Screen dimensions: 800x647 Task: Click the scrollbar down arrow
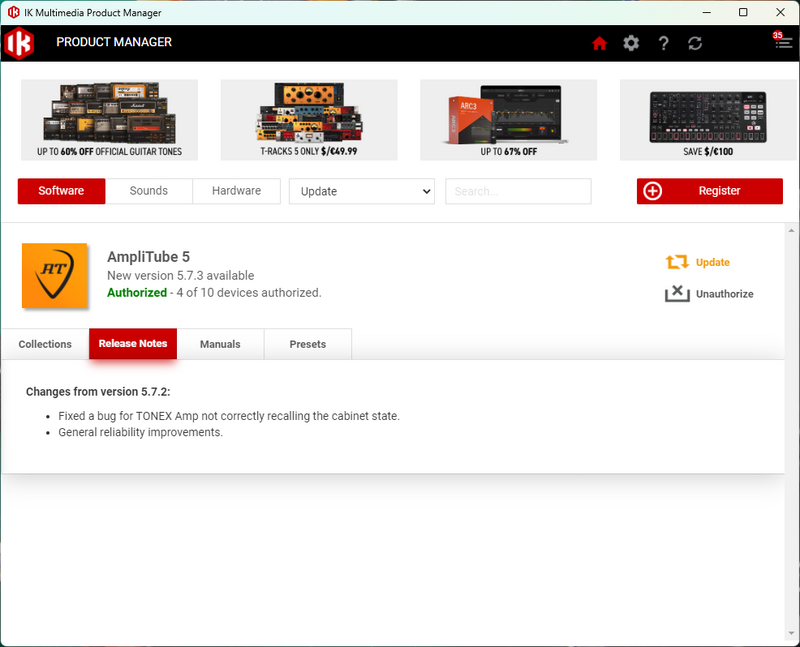(792, 633)
